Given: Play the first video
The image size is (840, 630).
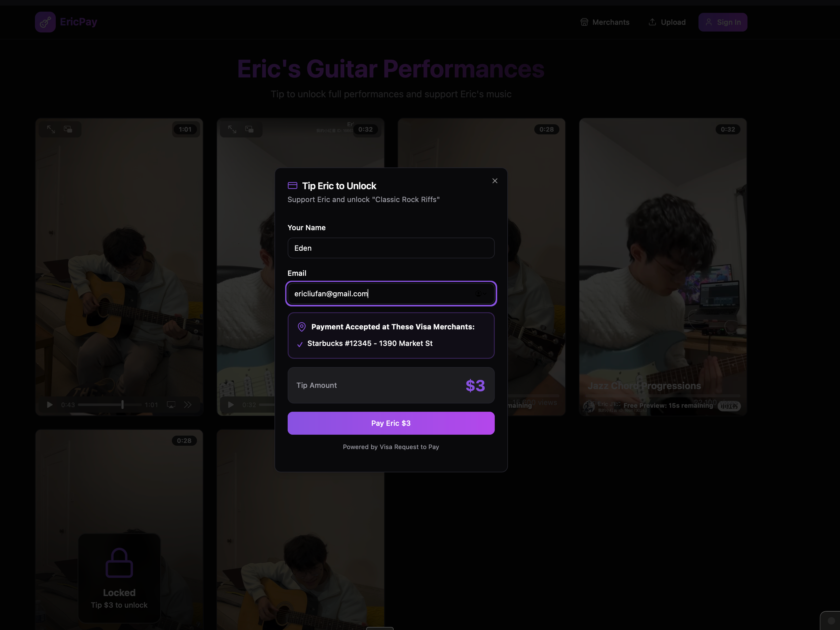Looking at the screenshot, I should (x=49, y=405).
